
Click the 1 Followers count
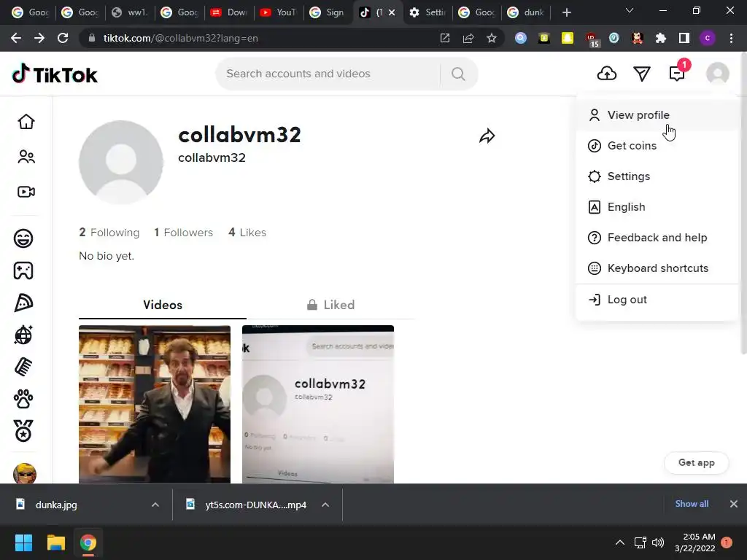tap(183, 233)
